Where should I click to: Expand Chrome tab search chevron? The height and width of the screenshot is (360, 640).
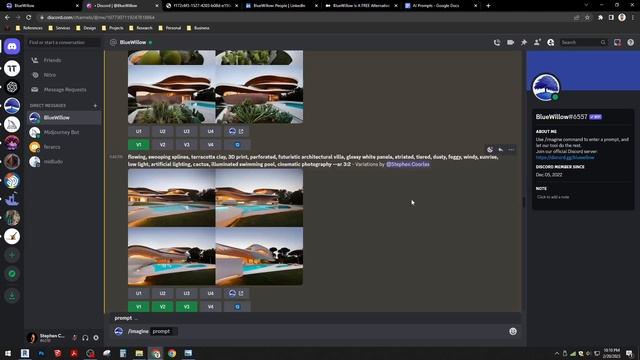coord(586,5)
